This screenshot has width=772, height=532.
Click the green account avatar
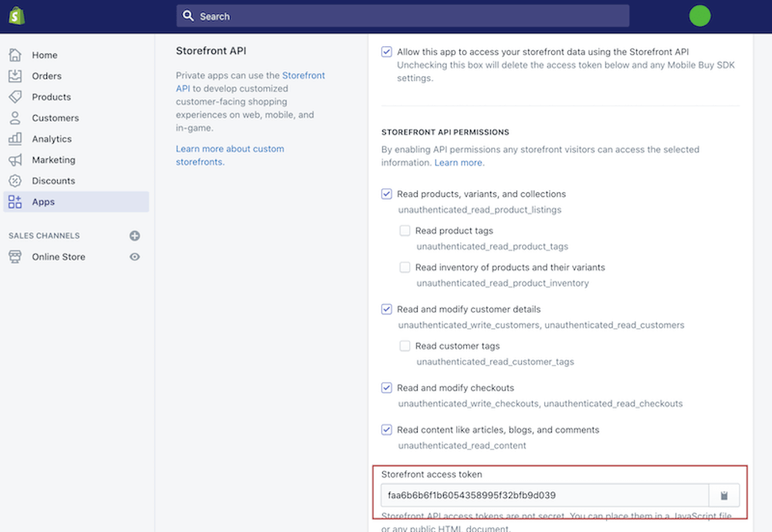click(x=699, y=15)
